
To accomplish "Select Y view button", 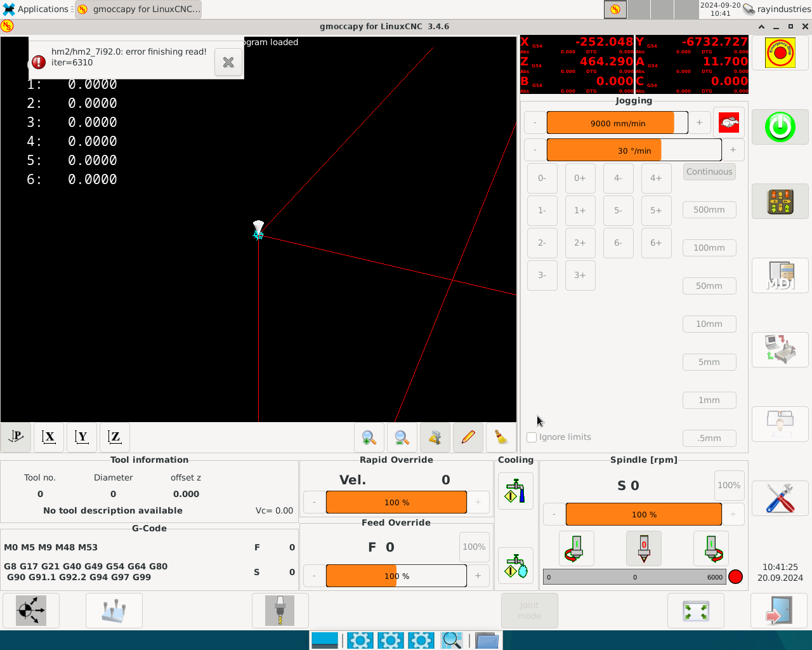I will 82,437.
